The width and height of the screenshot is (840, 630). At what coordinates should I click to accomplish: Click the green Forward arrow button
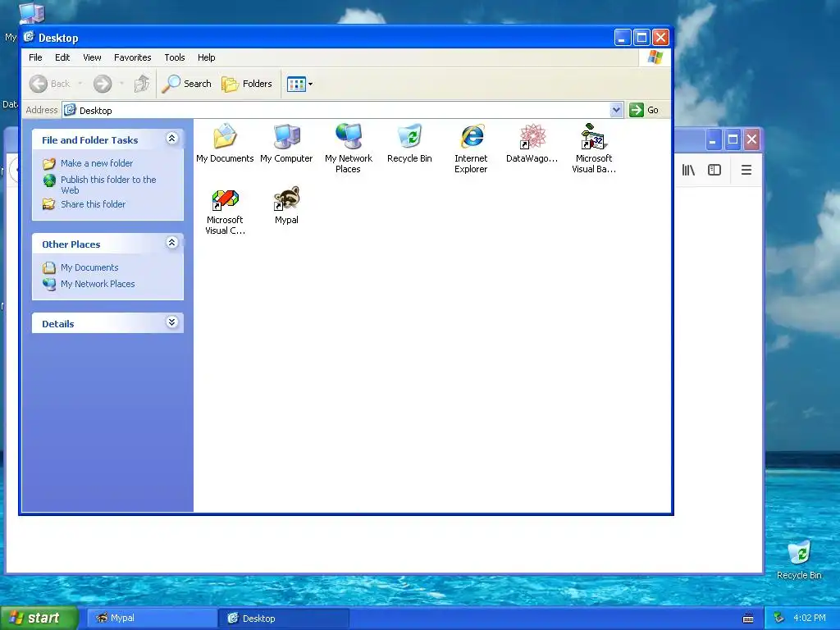103,84
